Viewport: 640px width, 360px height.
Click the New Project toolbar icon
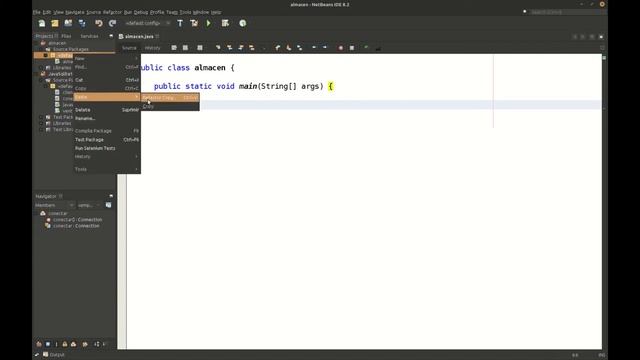coord(55,23)
